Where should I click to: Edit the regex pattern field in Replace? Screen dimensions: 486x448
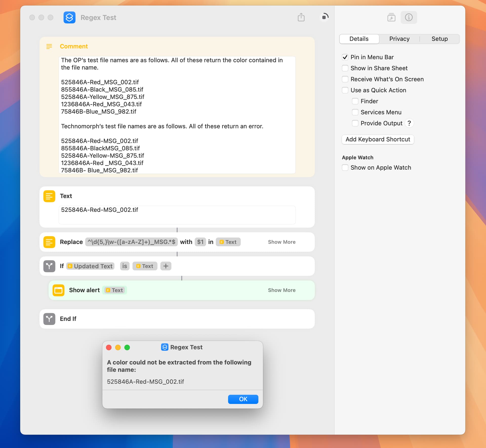131,242
